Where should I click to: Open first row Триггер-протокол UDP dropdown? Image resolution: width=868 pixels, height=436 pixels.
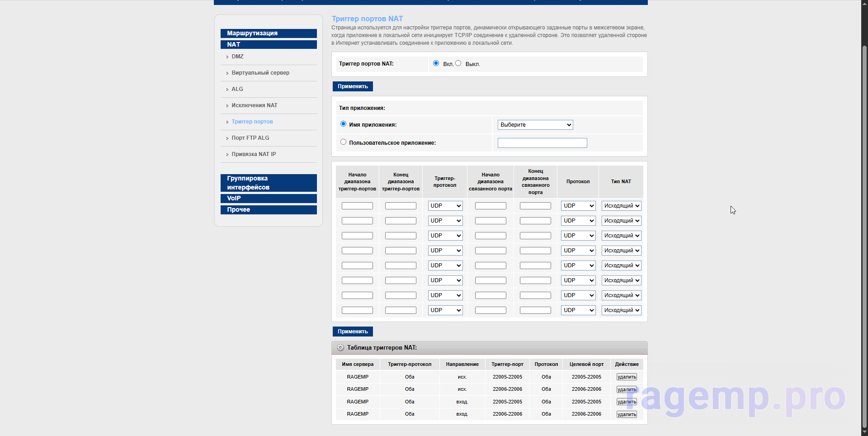pyautogui.click(x=445, y=206)
